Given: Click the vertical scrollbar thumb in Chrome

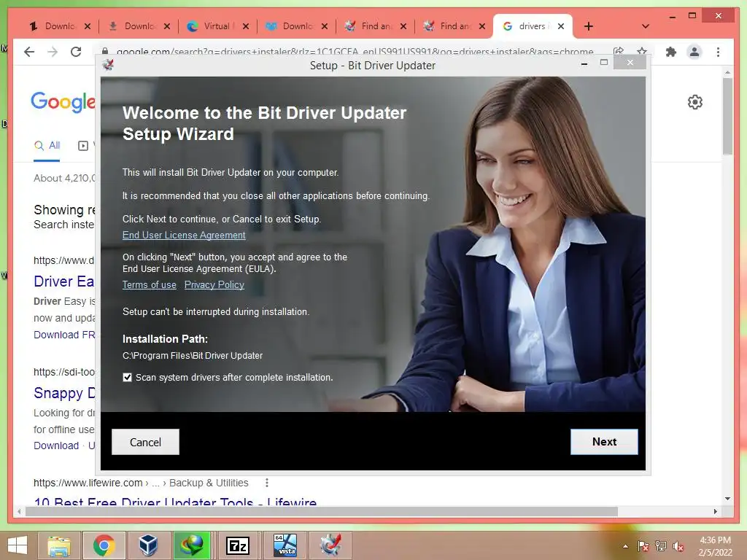Looking at the screenshot, I should [x=727, y=116].
